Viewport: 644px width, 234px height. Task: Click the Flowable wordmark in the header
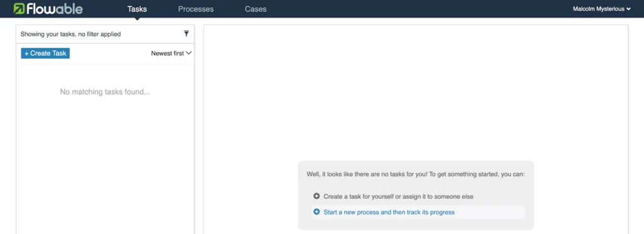[x=55, y=9]
